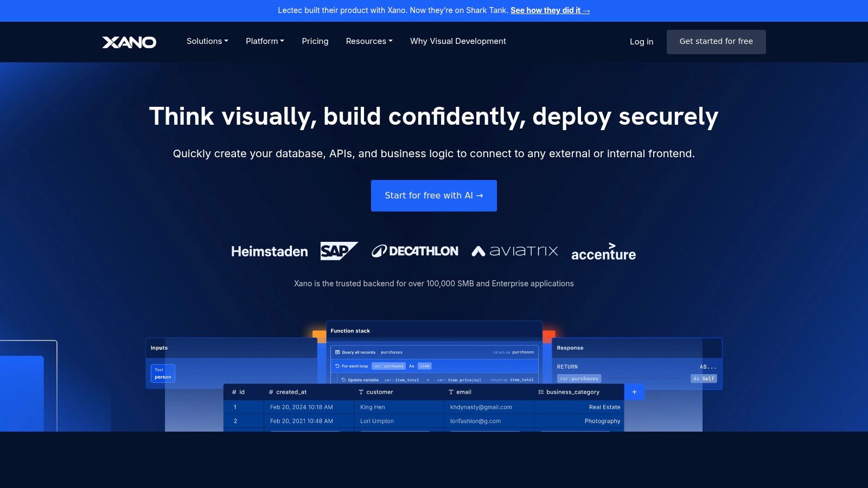The image size is (868, 488).
Task: Select the person text input chip
Action: click(x=163, y=374)
